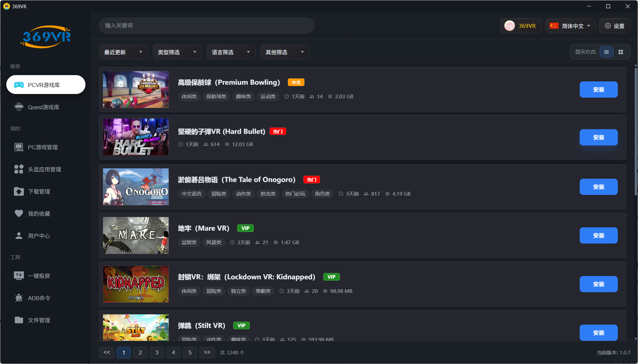Open the 一键投屏 screen casting tool
Screen dimensions: 638x364
point(39,275)
